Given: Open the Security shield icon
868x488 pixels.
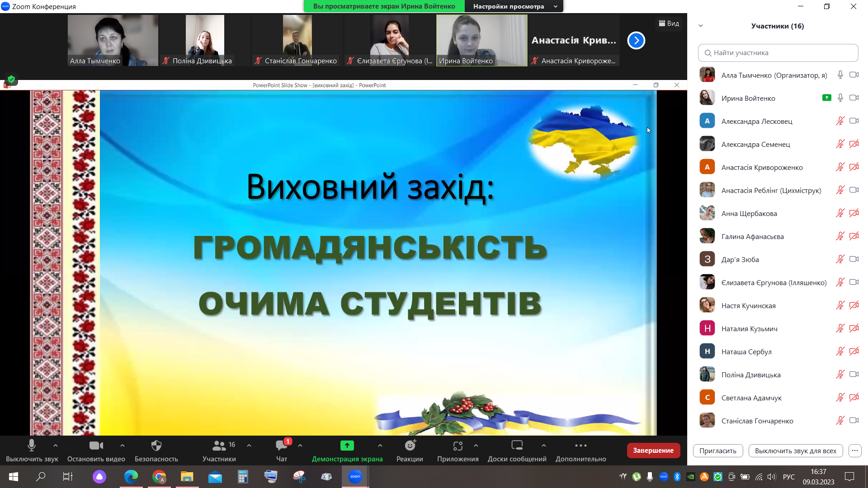Looking at the screenshot, I should tap(156, 446).
